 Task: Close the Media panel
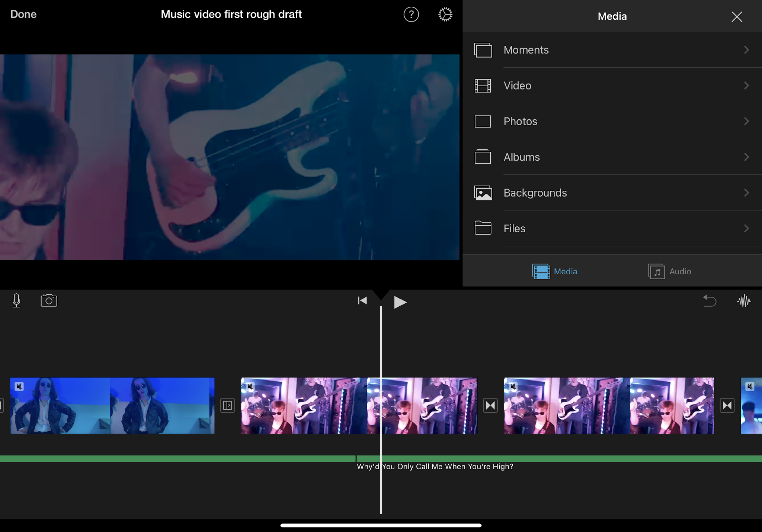[737, 17]
